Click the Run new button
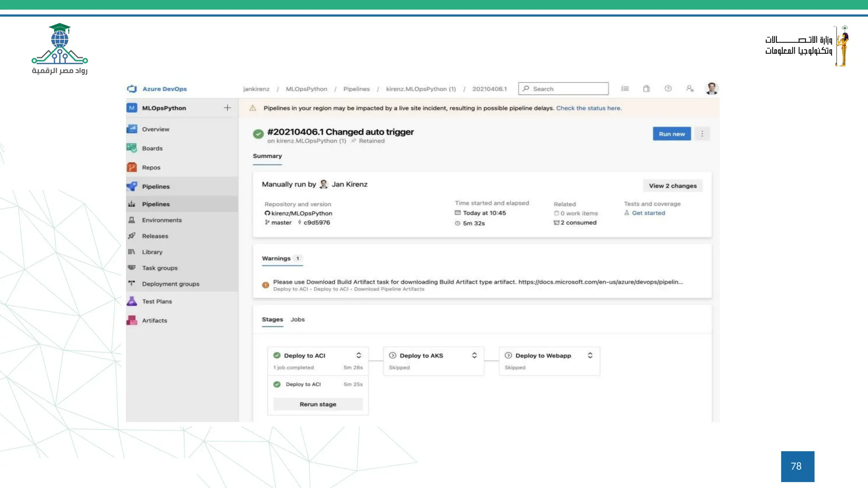This screenshot has height=488, width=868. 672,134
